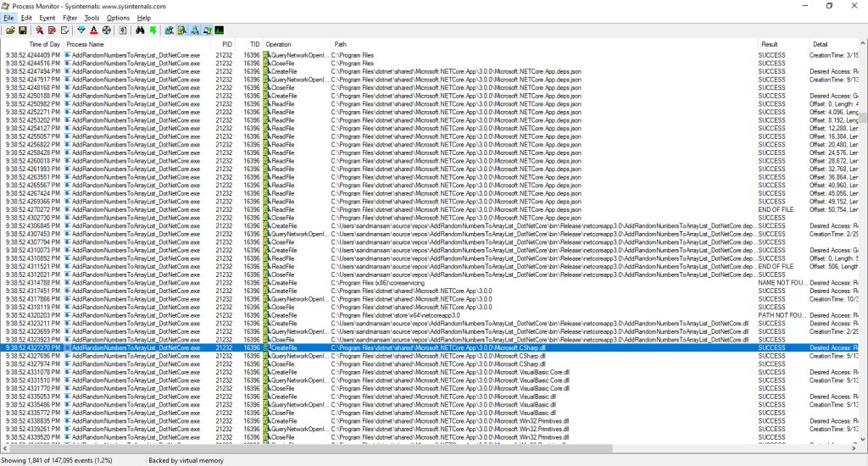Click the Save floppy disk icon
868x466 pixels.
22,31
